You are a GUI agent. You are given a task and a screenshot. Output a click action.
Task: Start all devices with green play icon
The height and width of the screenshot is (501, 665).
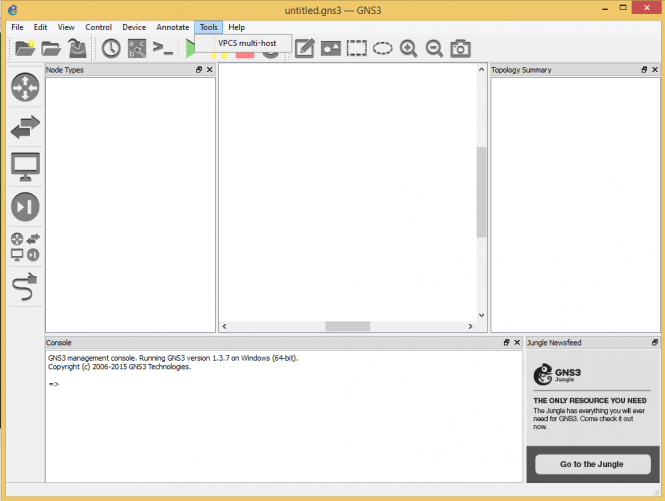point(190,48)
